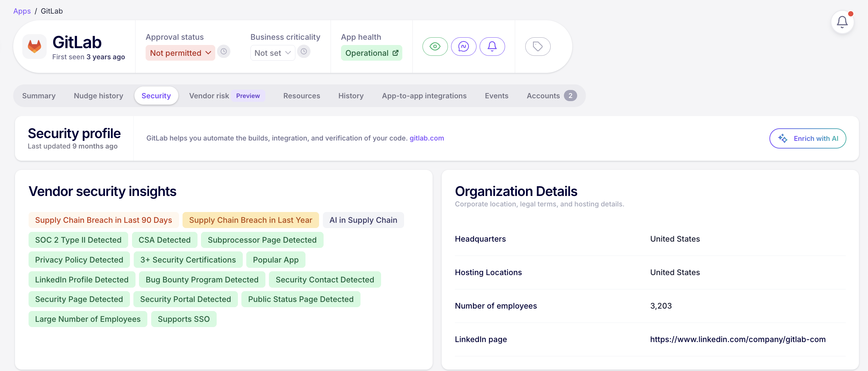Toggle the green eye watch icon
The image size is (868, 371).
click(435, 46)
